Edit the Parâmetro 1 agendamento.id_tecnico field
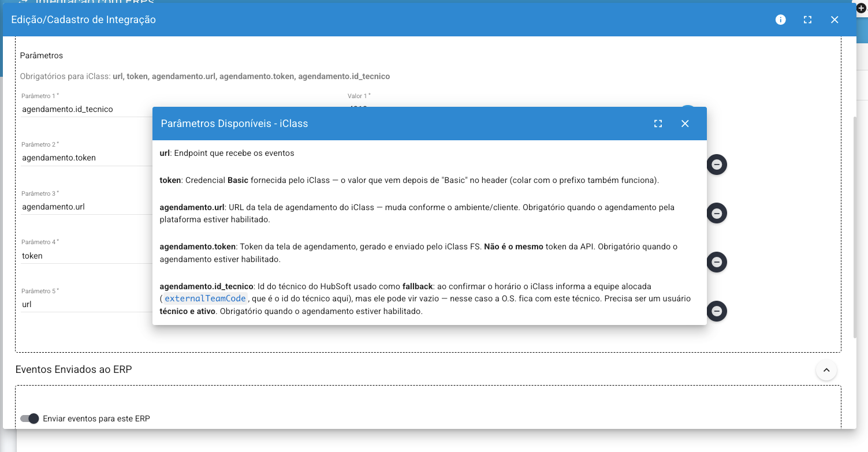Image resolution: width=868 pixels, height=452 pixels. 87,109
